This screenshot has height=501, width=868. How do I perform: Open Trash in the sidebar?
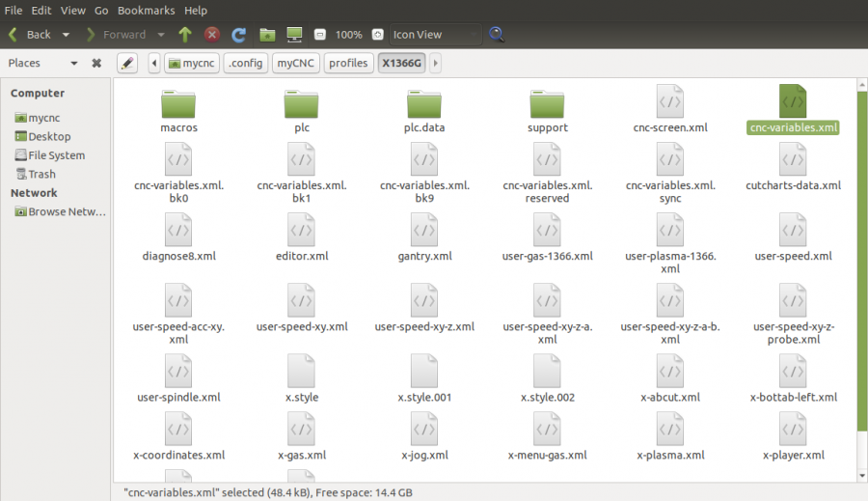click(x=41, y=175)
